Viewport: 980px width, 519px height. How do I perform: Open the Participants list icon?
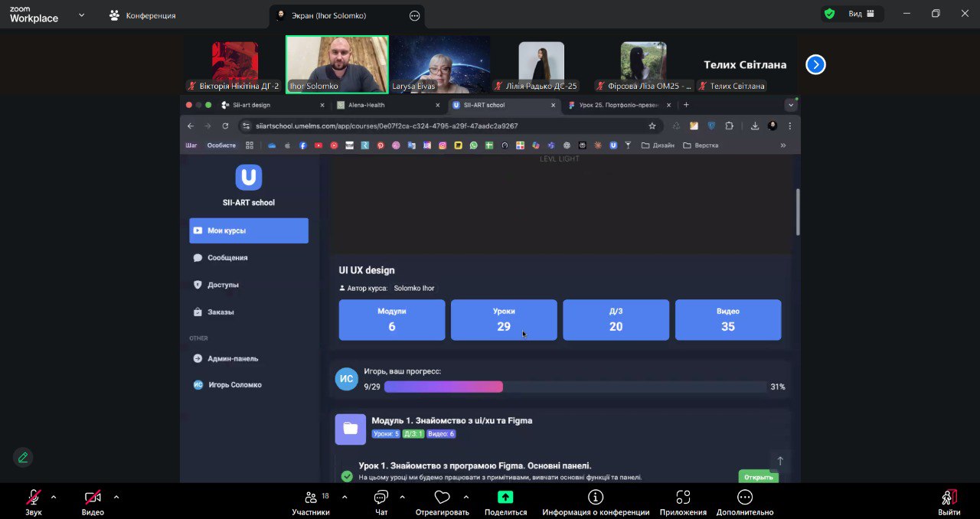point(310,498)
